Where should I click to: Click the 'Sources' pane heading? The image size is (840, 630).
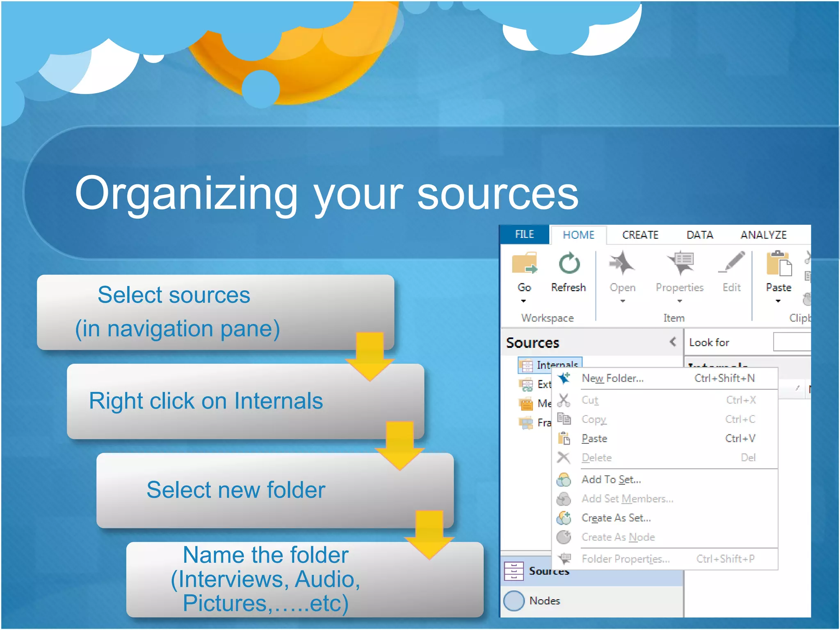(x=532, y=342)
